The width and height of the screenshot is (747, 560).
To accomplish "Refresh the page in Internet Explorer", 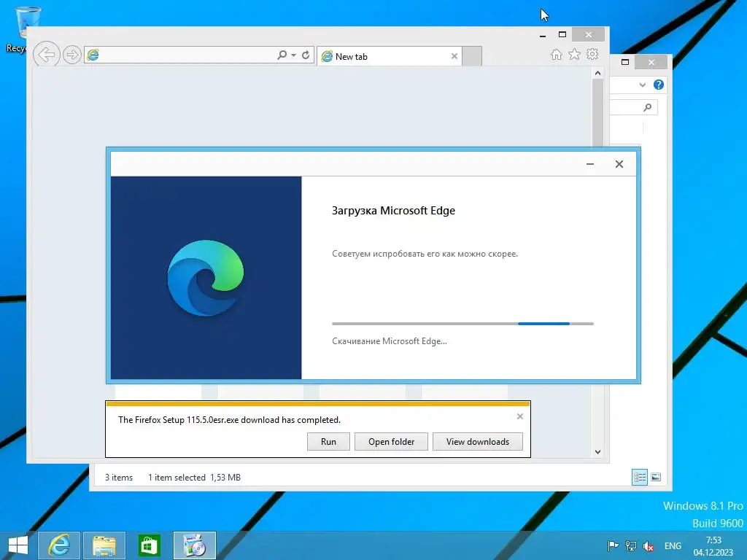I will click(306, 55).
